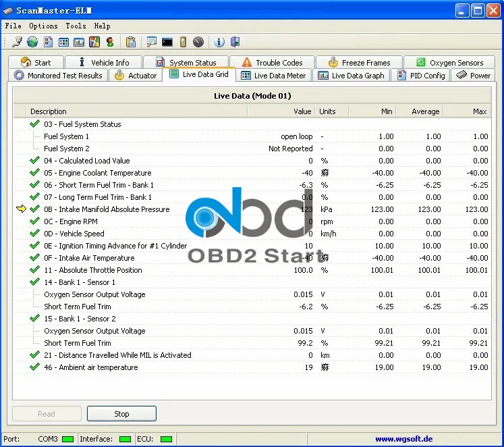Open the www.wgsoft.de link

pyautogui.click(x=403, y=439)
